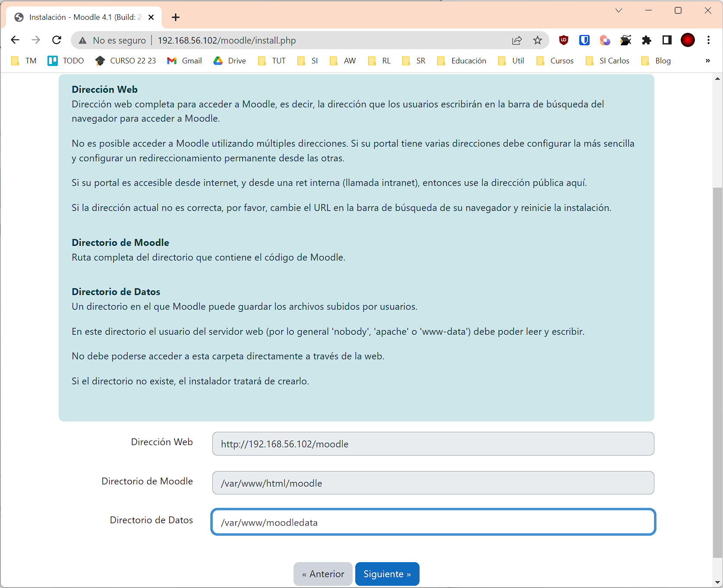Reload the Moodle install page
Screen dimensions: 723x588
click(57, 40)
